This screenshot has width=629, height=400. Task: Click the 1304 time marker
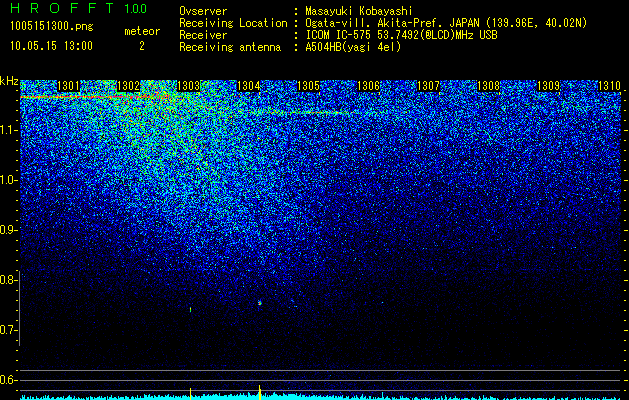(x=248, y=86)
